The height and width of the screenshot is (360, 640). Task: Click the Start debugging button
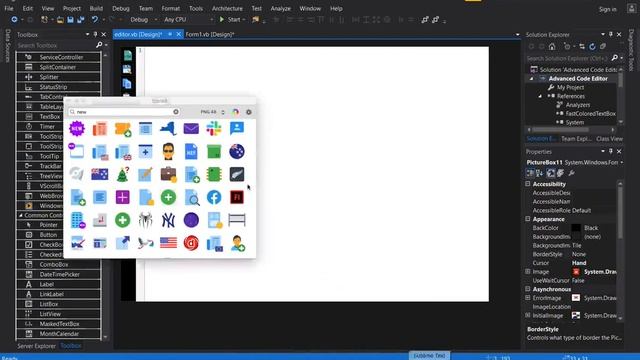coord(231,20)
